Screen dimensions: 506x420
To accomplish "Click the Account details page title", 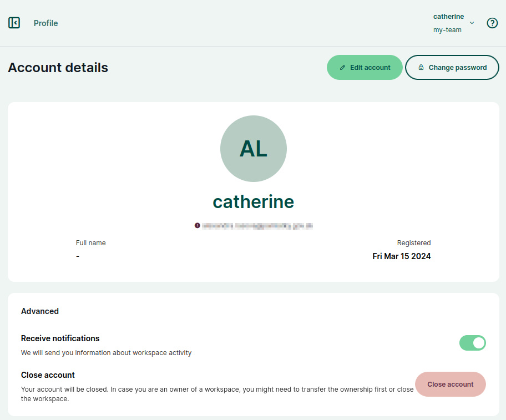I will click(x=58, y=68).
